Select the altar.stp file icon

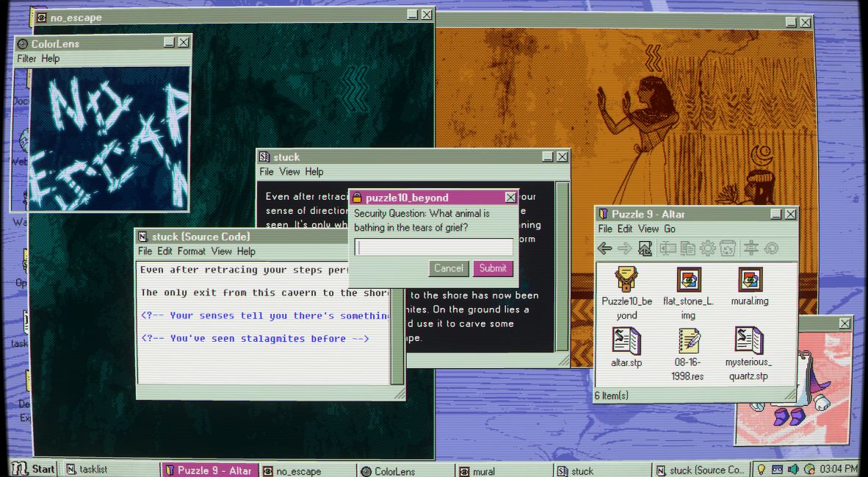click(626, 340)
